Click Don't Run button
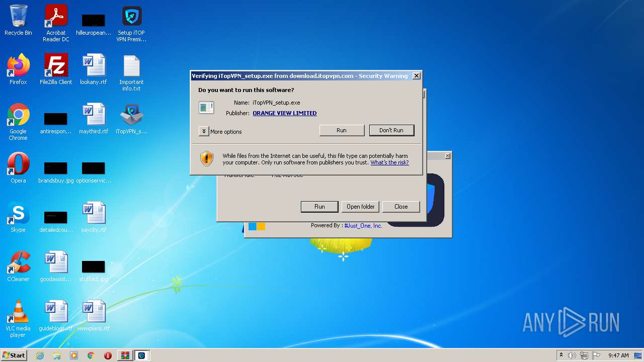The height and width of the screenshot is (362, 644). pos(391,130)
